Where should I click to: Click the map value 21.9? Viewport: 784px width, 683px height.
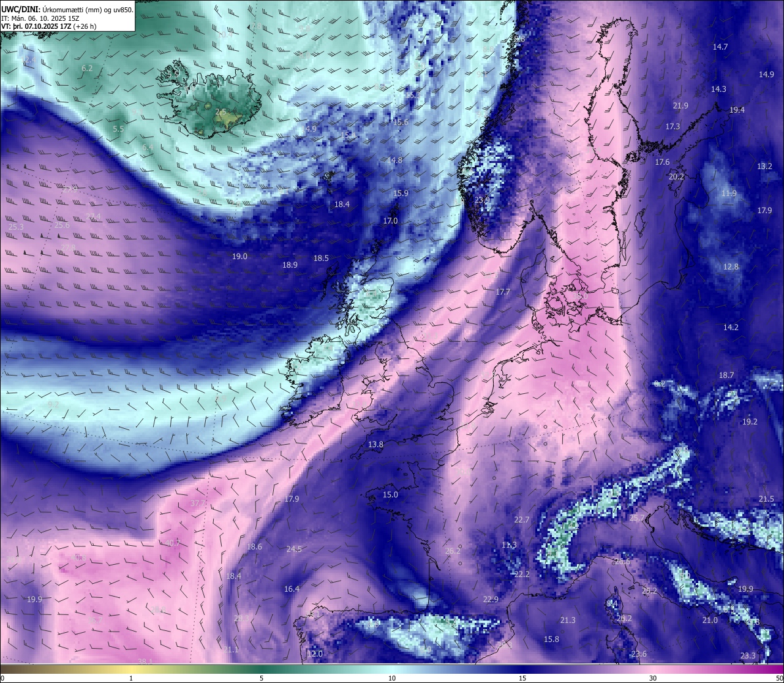[x=680, y=105]
